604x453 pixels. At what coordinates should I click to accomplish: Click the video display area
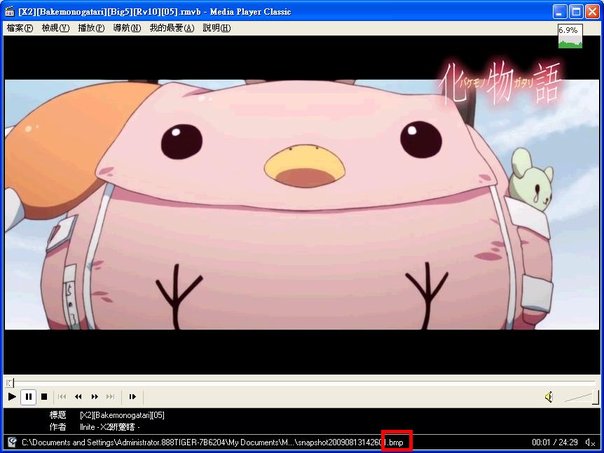pyautogui.click(x=302, y=205)
